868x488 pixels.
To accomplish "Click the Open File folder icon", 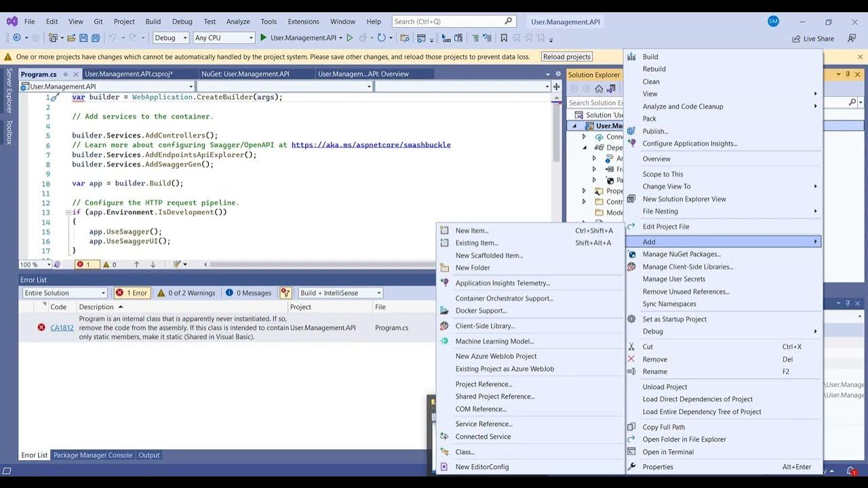I will point(71,38).
